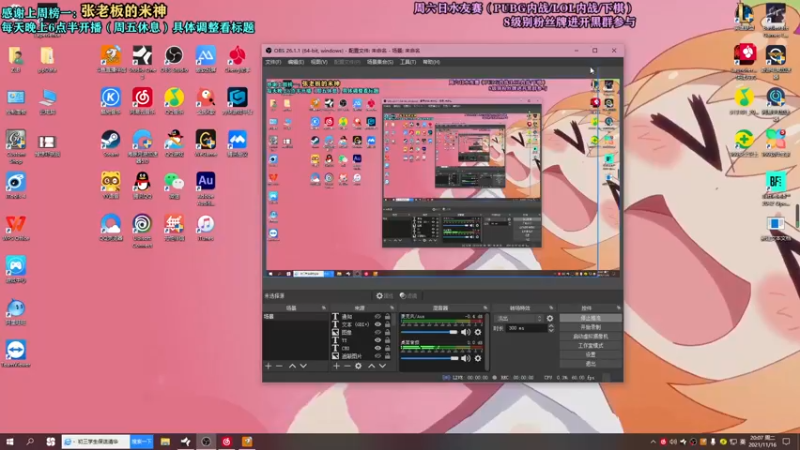The height and width of the screenshot is (450, 800).
Task: Click the NetEase Cloud Music desktop icon
Action: (x=142, y=101)
